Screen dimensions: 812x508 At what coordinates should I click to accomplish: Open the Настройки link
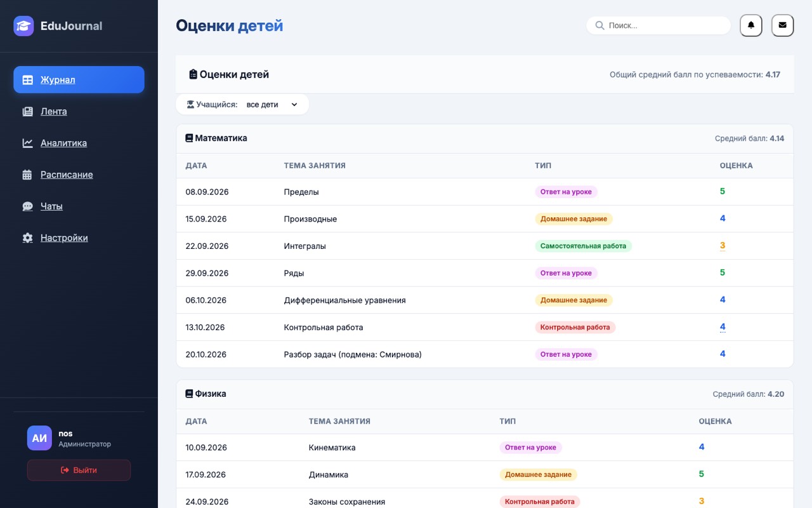click(79, 238)
